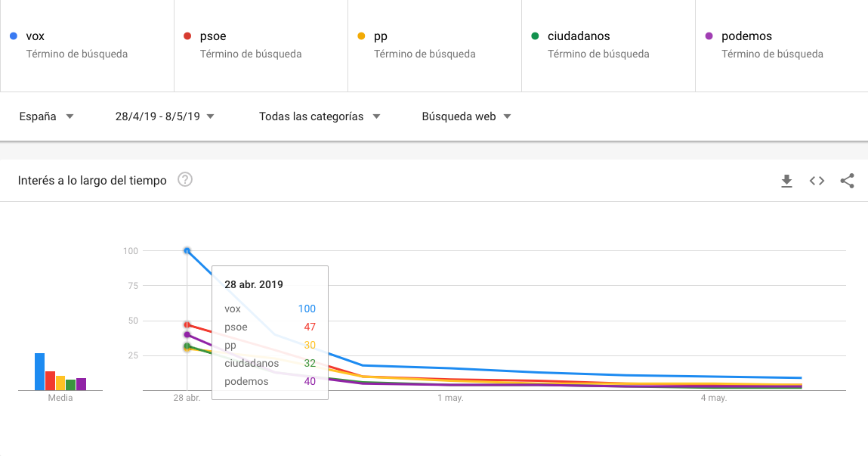The image size is (868, 456).
Task: Click the blue vox average bar
Action: (40, 372)
